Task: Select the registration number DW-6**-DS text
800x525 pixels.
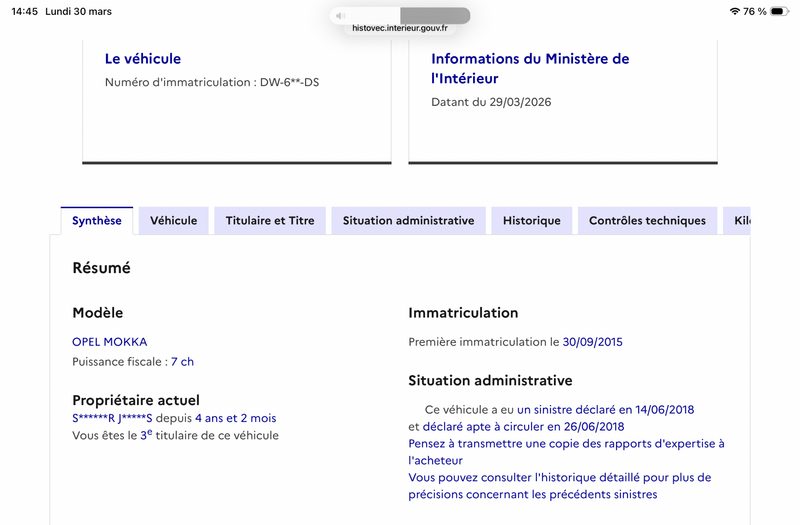Action: [x=289, y=82]
